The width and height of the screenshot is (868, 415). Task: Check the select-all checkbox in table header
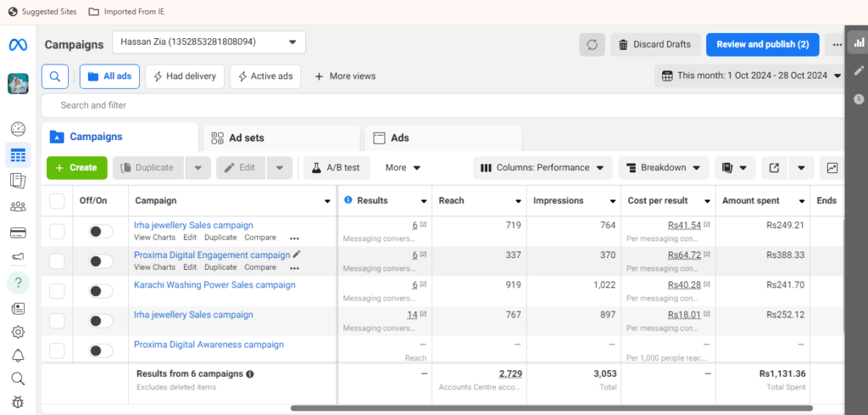57,201
